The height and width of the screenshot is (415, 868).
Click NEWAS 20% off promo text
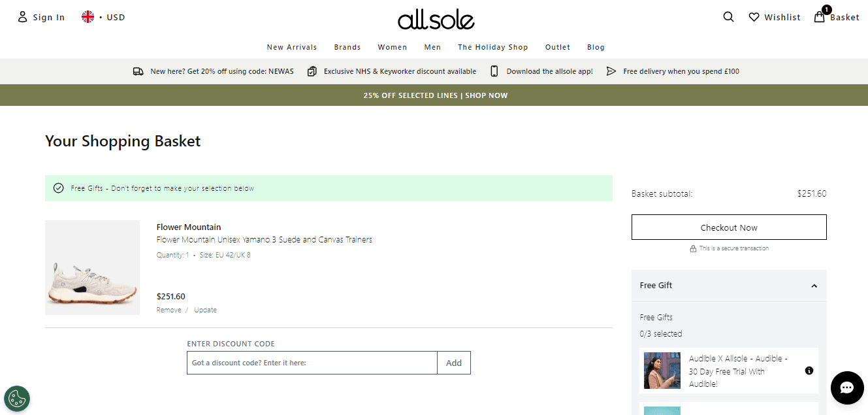[222, 71]
